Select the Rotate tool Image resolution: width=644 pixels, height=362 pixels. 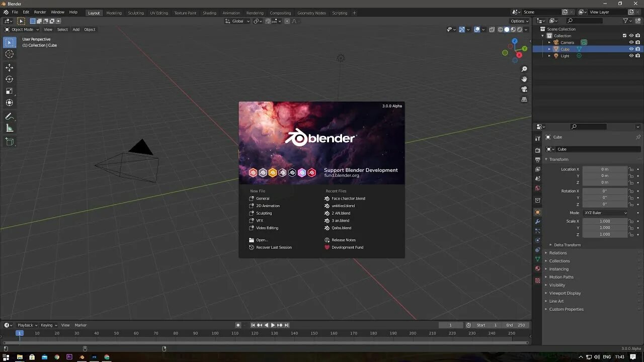click(x=10, y=79)
